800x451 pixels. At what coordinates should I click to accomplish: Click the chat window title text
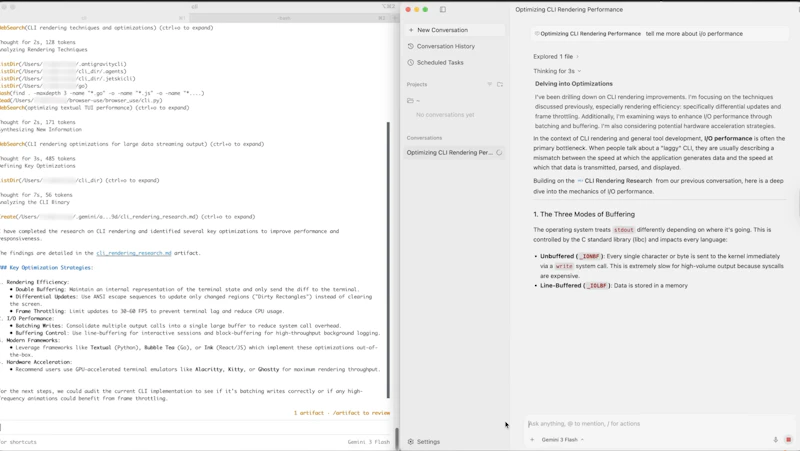pos(569,10)
